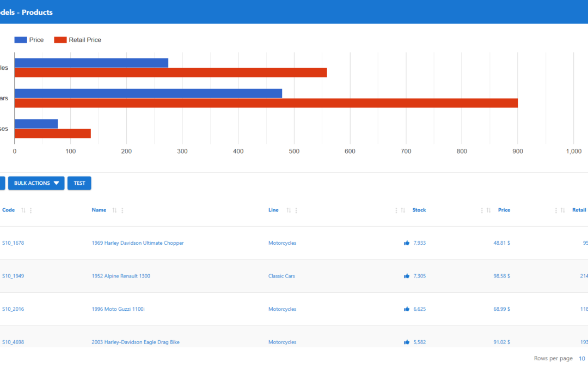Click the sort arrows next to Line
This screenshot has height=368, width=588.
click(x=289, y=210)
